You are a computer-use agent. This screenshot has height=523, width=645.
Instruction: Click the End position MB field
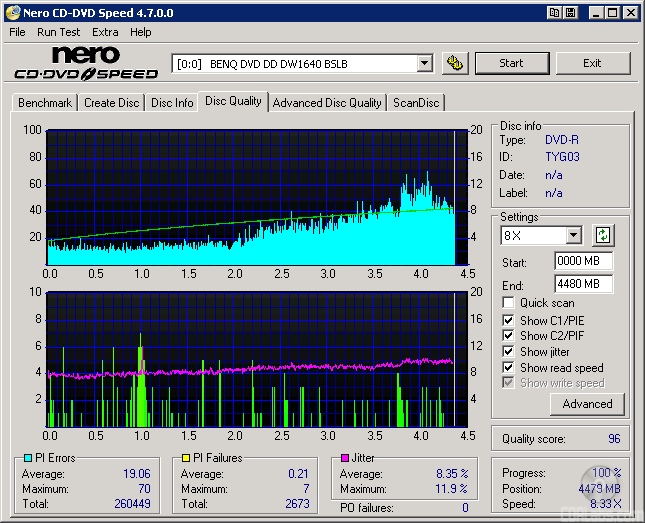click(x=583, y=283)
